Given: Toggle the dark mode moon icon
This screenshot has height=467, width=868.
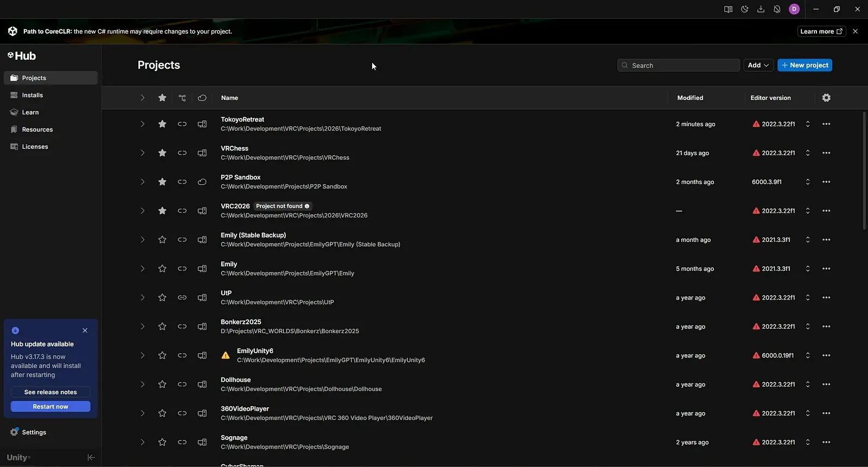Looking at the screenshot, I should 744,9.
